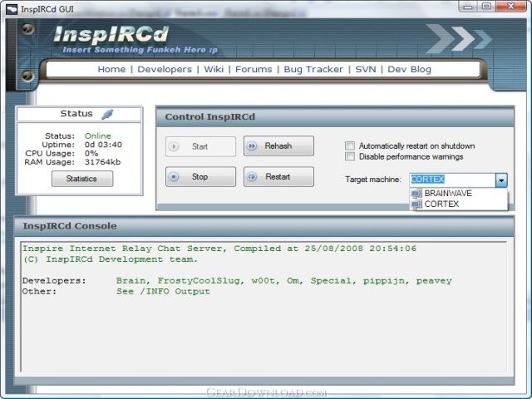Click the InspIRCd Console panel header
This screenshot has height=399, width=532.
[264, 226]
